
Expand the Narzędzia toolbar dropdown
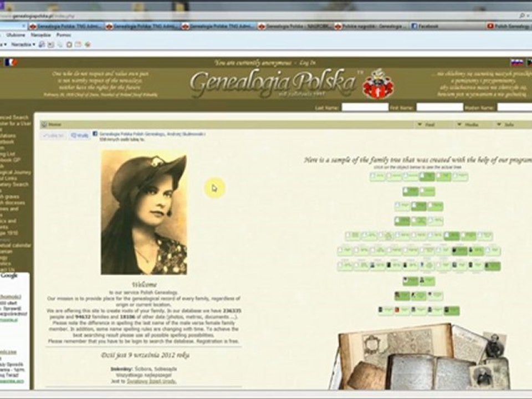23,44
